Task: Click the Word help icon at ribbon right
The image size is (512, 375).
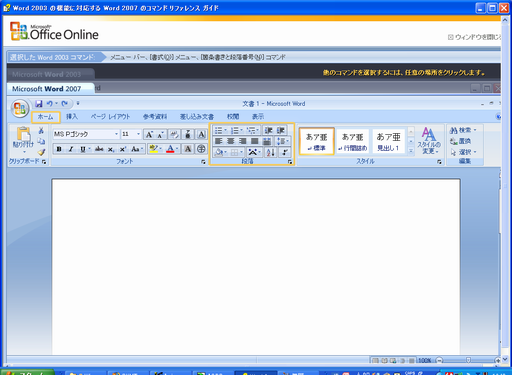Action: pyautogui.click(x=499, y=116)
